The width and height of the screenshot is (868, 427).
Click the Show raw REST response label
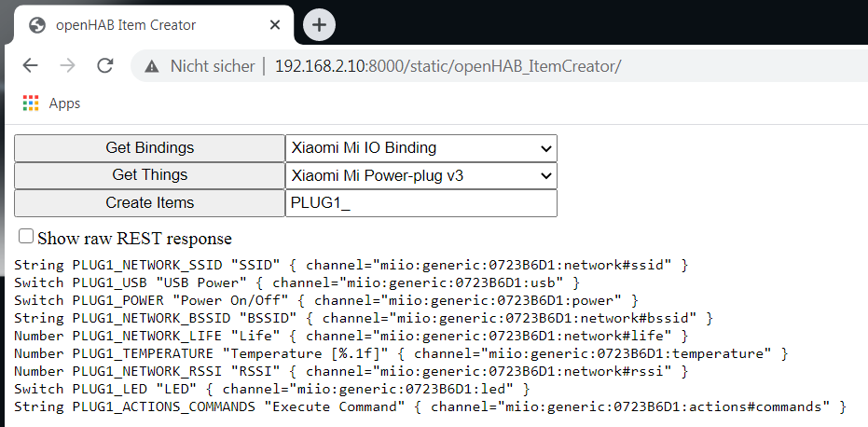coord(134,239)
